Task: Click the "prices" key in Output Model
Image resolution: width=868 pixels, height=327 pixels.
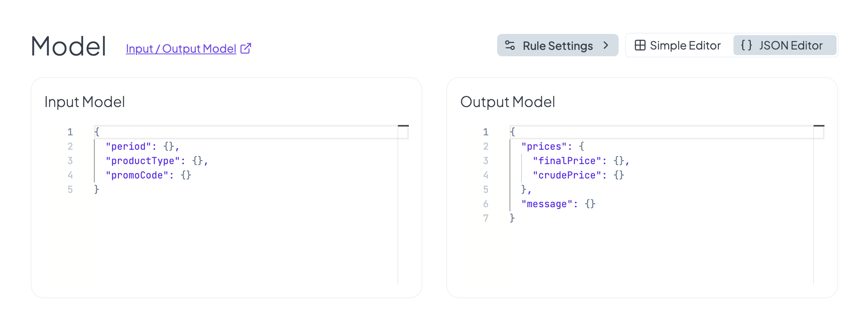Action: coord(544,147)
